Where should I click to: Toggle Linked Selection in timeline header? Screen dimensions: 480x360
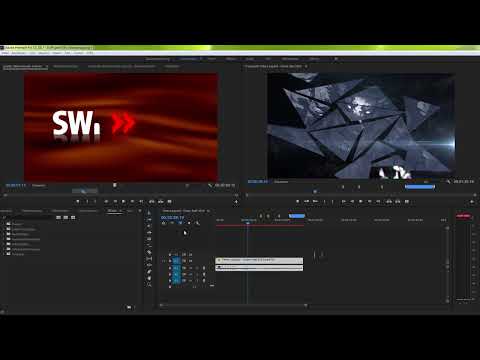coord(180,223)
